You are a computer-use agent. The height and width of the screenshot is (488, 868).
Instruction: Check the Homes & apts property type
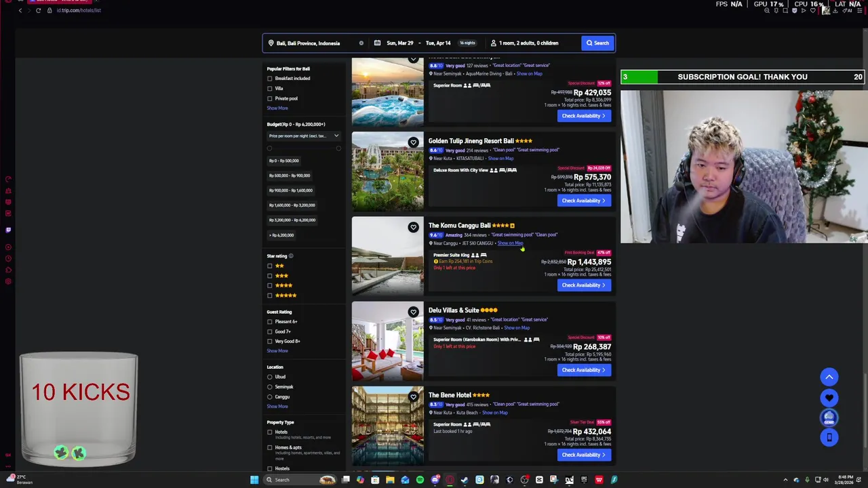(x=270, y=447)
